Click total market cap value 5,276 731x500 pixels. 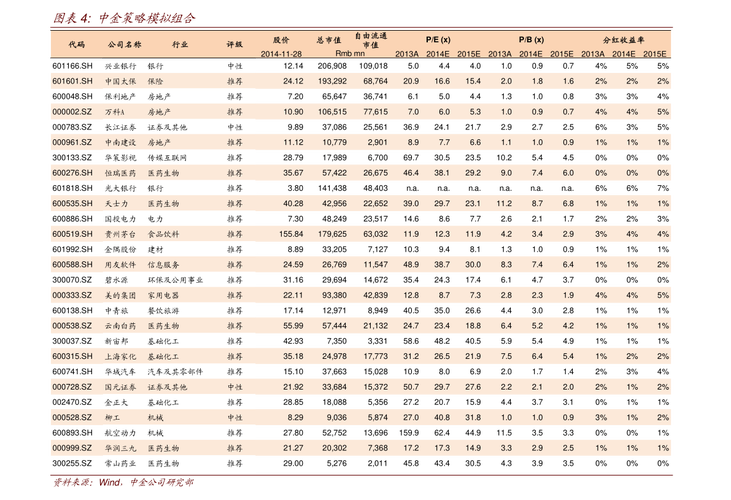click(x=337, y=463)
